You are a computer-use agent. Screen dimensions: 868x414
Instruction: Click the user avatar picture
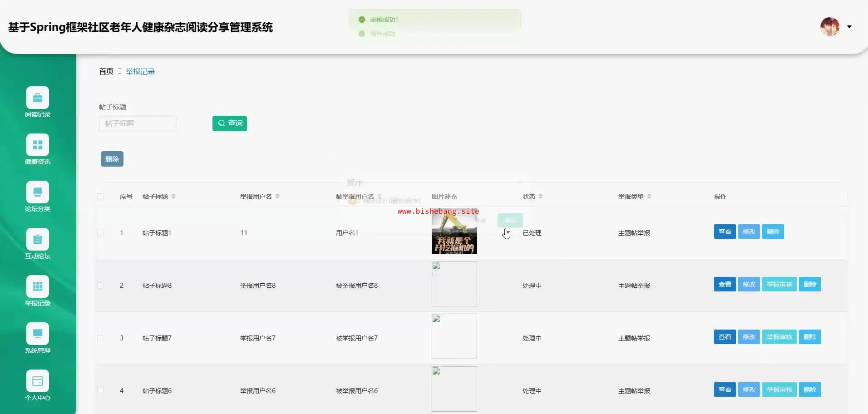(829, 27)
